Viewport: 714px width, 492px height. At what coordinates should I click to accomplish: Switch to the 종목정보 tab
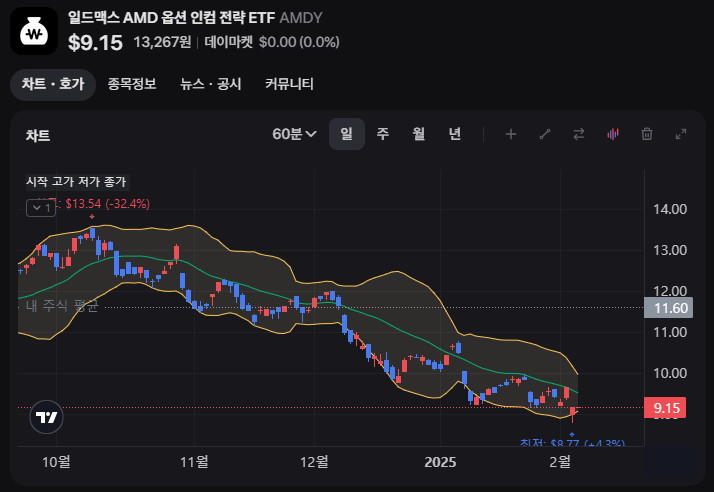pos(132,84)
